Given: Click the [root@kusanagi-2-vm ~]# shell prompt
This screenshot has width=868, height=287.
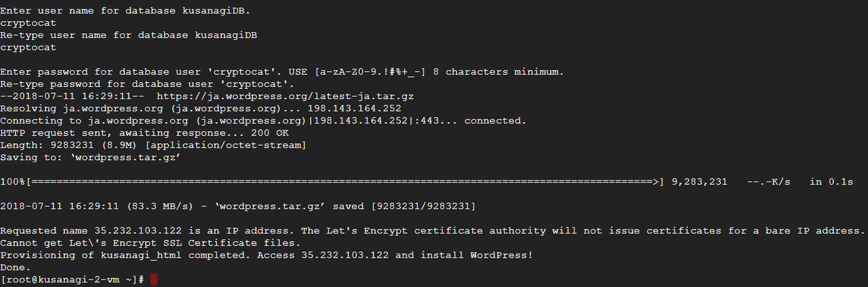Looking at the screenshot, I should click(73, 280).
